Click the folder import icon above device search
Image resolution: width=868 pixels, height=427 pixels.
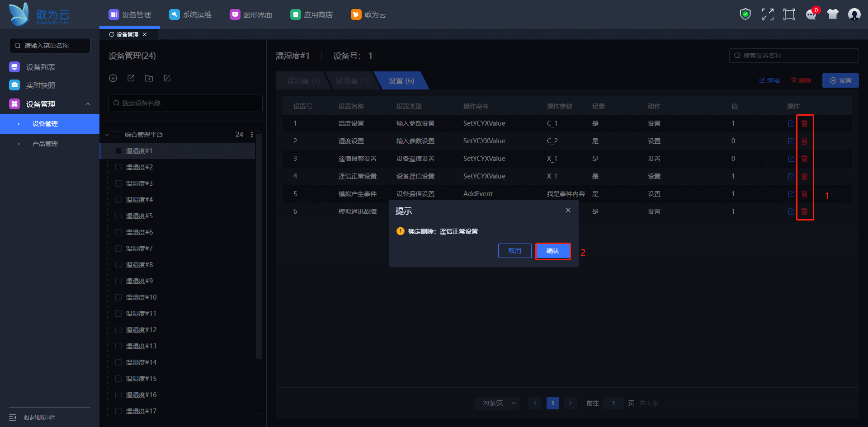[149, 78]
